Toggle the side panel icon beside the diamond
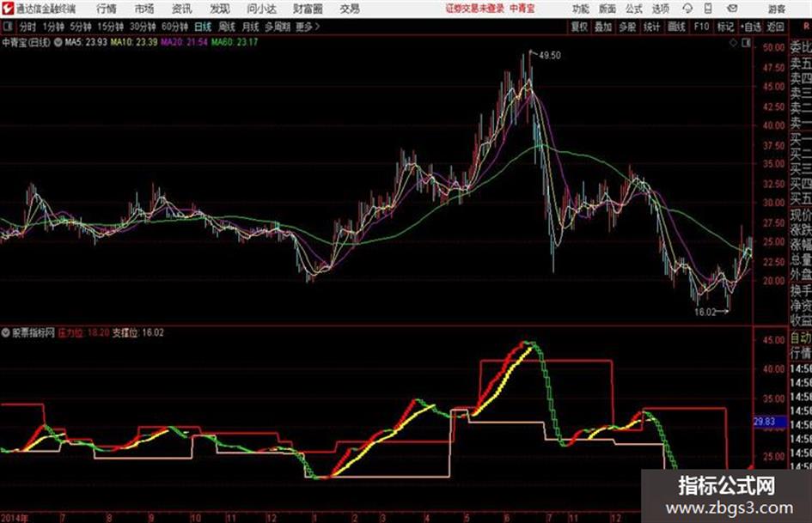This screenshot has width=812, height=523. 746,43
